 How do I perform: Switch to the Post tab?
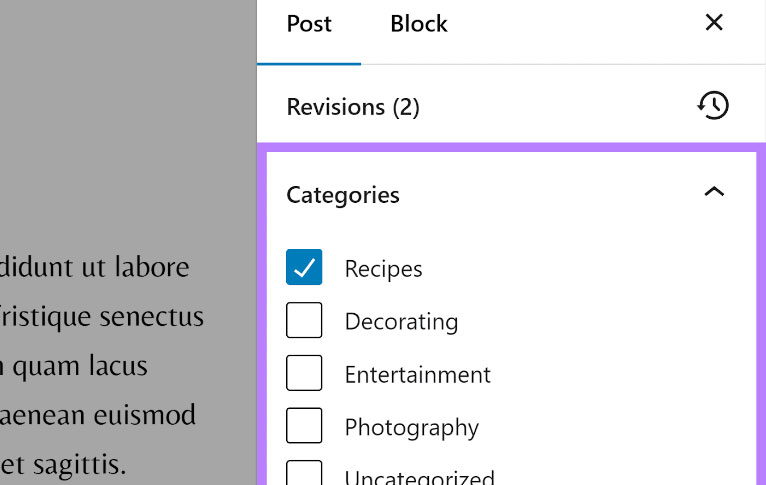click(x=309, y=24)
